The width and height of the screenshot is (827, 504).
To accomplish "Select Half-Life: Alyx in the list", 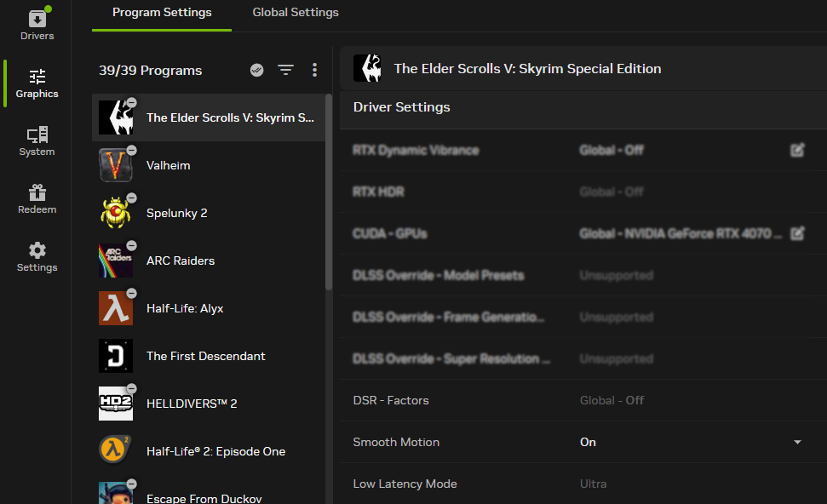I will (x=209, y=308).
